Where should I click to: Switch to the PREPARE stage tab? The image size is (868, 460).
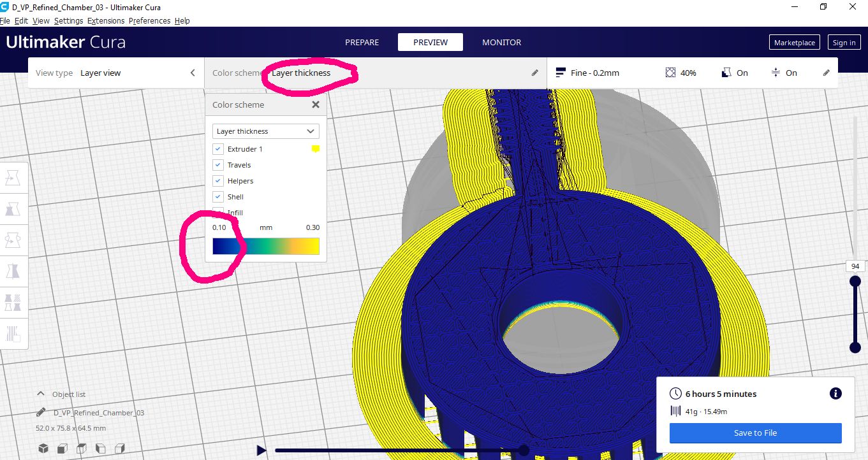point(362,42)
